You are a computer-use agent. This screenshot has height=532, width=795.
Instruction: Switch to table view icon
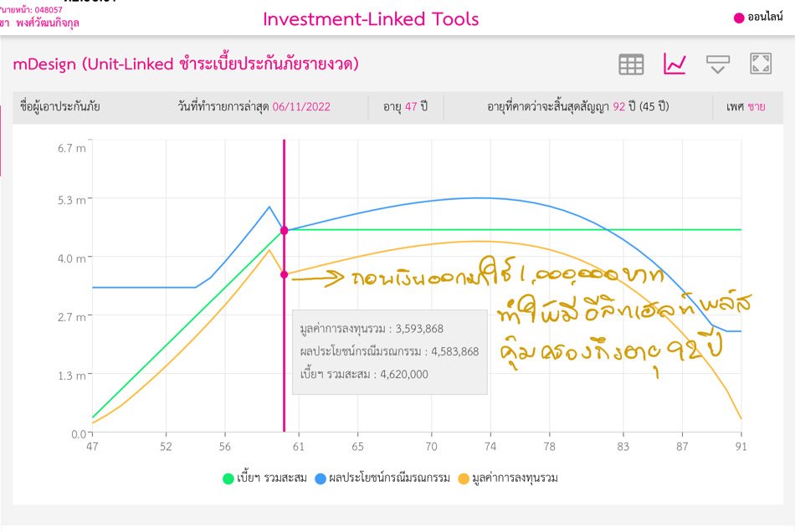click(631, 64)
